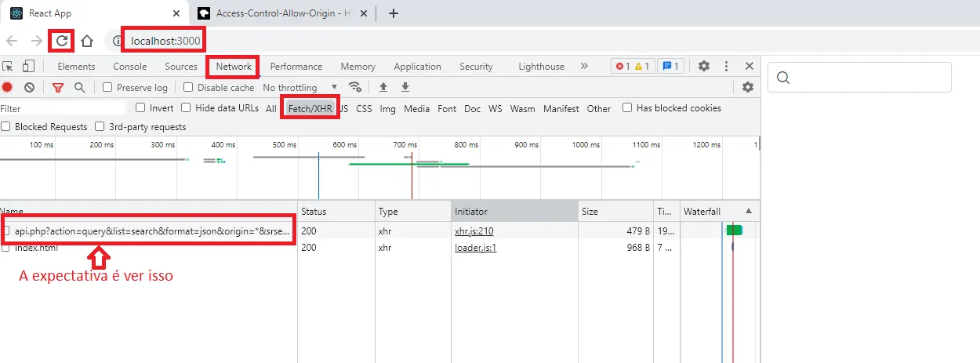
Task: Focus the page search input box
Action: click(x=859, y=77)
